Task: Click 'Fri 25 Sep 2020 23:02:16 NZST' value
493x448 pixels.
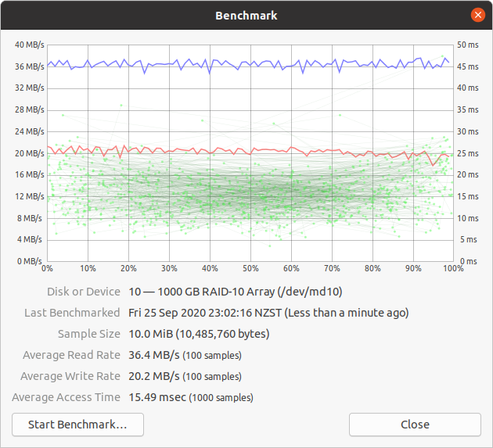Action: point(205,313)
